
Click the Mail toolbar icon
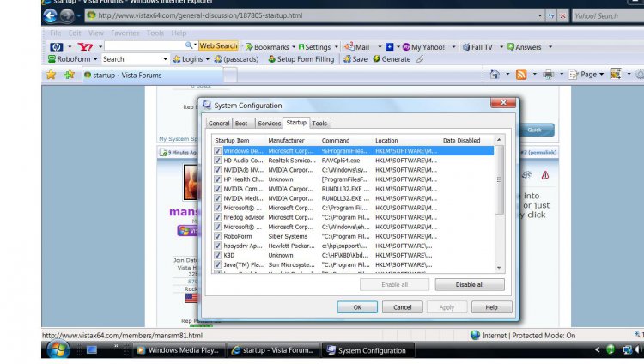[357, 47]
